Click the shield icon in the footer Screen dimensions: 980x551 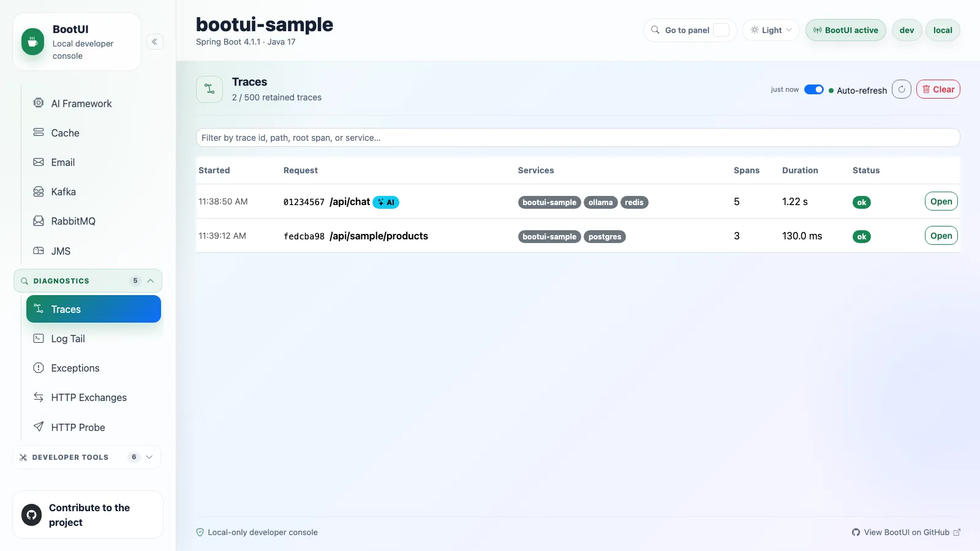click(x=200, y=533)
